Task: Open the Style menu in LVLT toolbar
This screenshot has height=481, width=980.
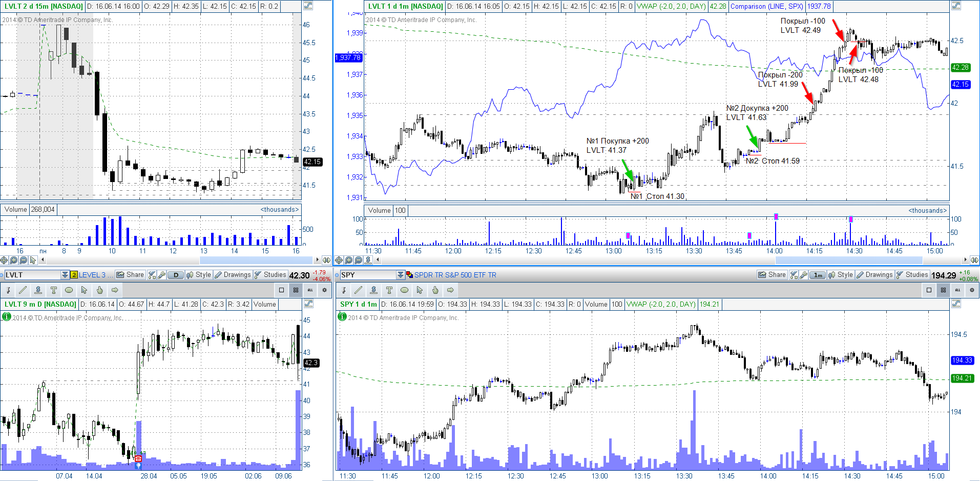Action: pyautogui.click(x=199, y=275)
